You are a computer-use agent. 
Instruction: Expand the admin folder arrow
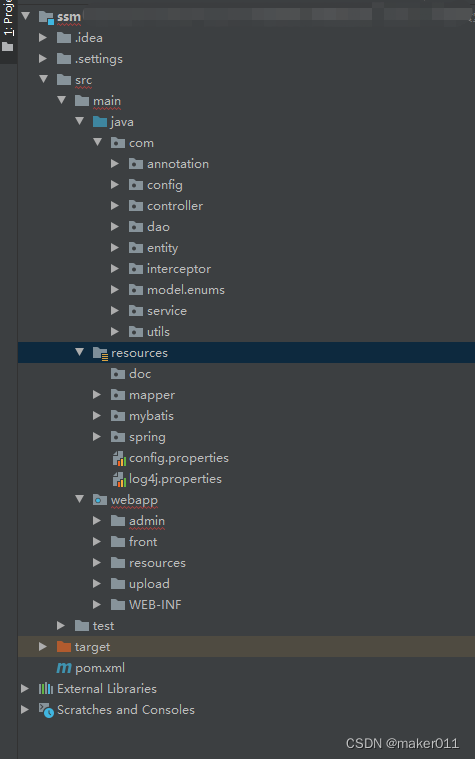pyautogui.click(x=97, y=520)
